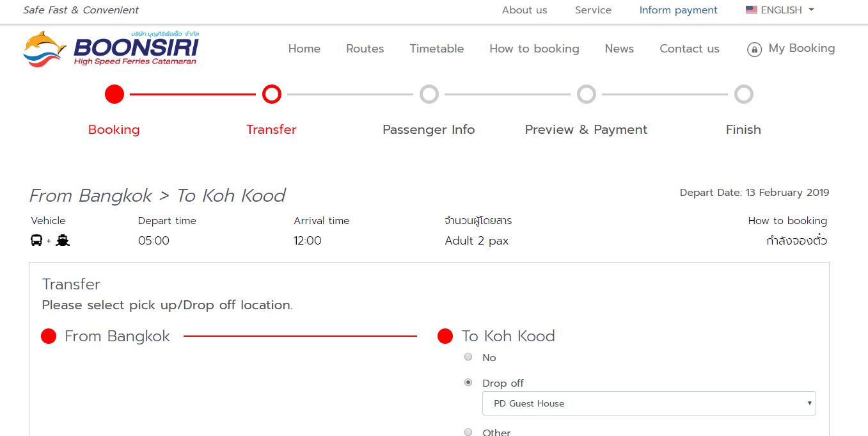Click the Passenger Info step circle
This screenshot has width=868, height=436.
click(429, 94)
